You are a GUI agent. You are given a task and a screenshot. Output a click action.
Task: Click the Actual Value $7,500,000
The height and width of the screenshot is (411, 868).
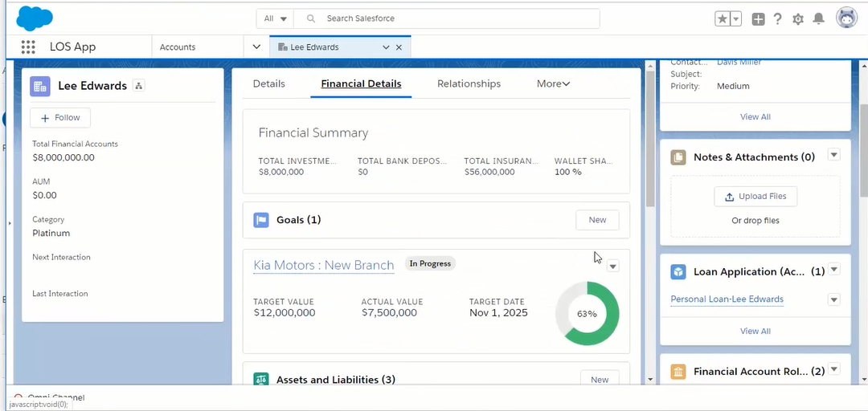pos(389,313)
